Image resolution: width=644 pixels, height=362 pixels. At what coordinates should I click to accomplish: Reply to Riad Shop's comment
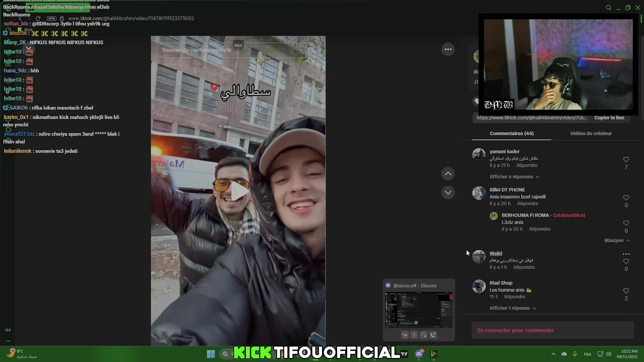click(x=515, y=297)
